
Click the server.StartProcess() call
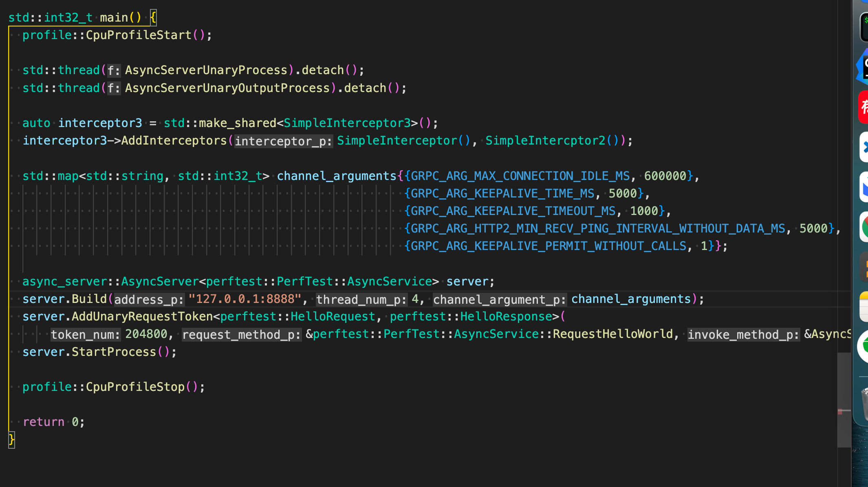point(100,351)
